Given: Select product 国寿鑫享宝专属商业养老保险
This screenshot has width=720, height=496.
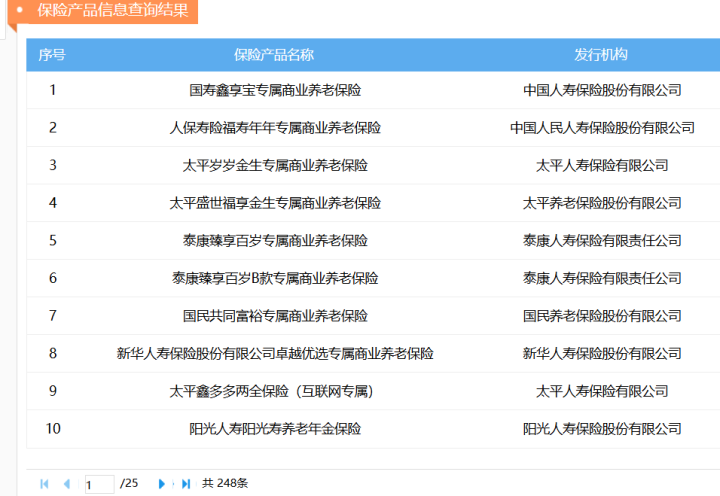Looking at the screenshot, I should pos(275,90).
